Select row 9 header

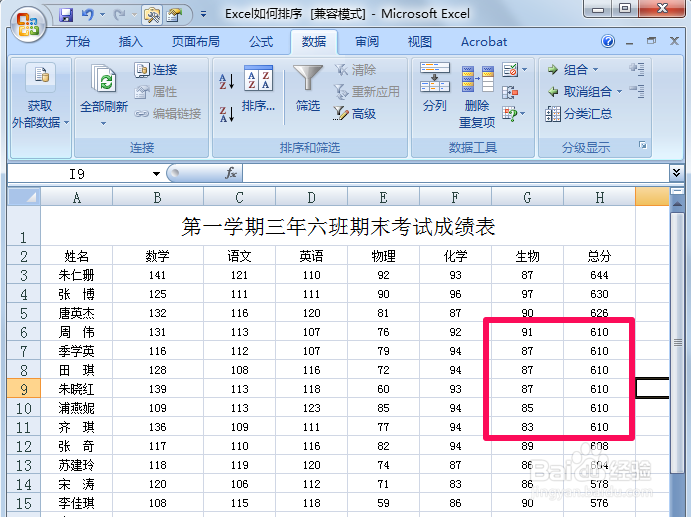coord(24,389)
